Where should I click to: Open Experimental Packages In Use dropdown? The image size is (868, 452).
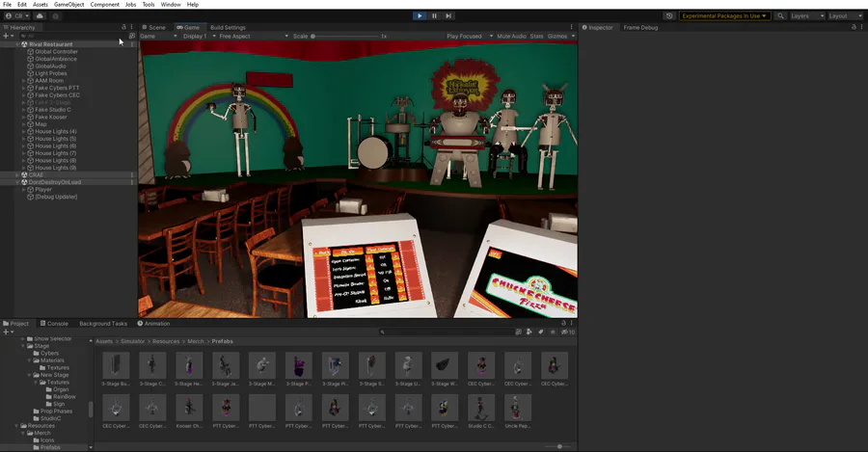tap(724, 16)
